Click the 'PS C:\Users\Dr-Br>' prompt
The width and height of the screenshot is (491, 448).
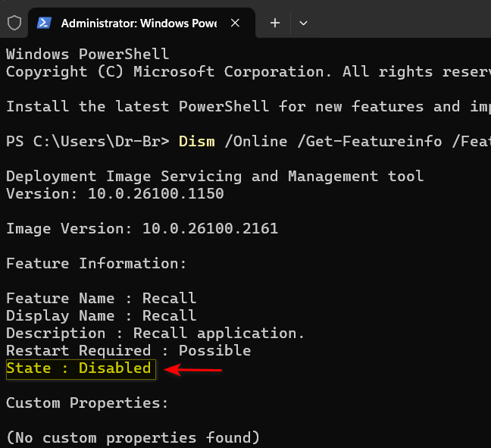click(x=88, y=142)
